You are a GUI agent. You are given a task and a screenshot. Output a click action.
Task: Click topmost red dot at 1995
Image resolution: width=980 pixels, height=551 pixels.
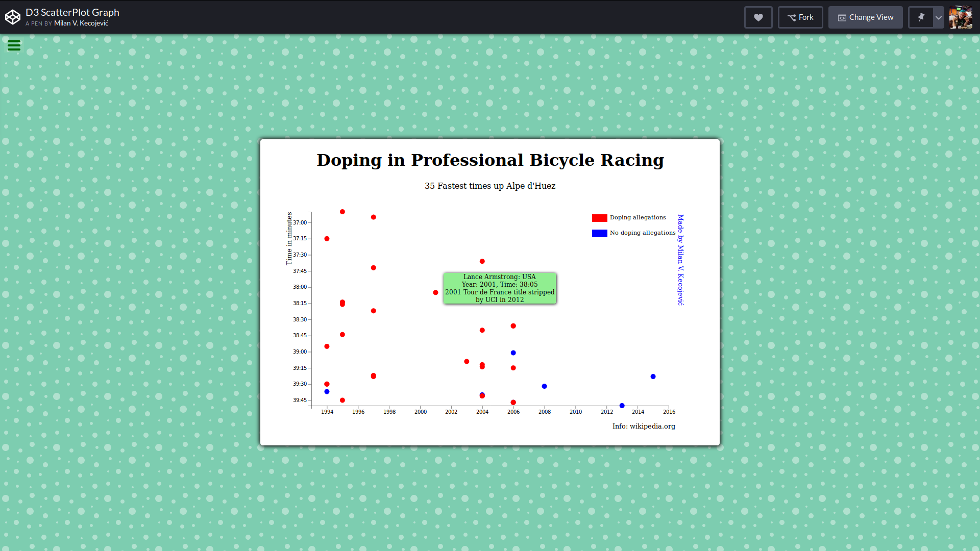pos(342,212)
